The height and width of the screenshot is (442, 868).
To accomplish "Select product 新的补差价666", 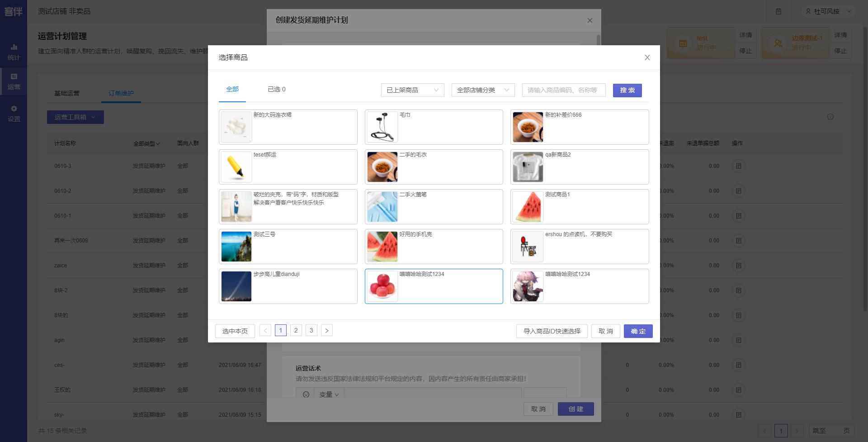I will (580, 127).
